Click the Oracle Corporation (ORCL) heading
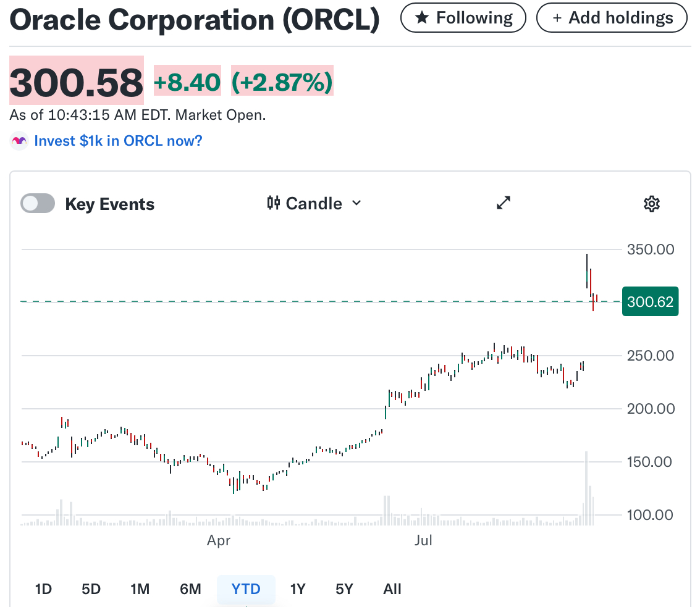 point(195,20)
